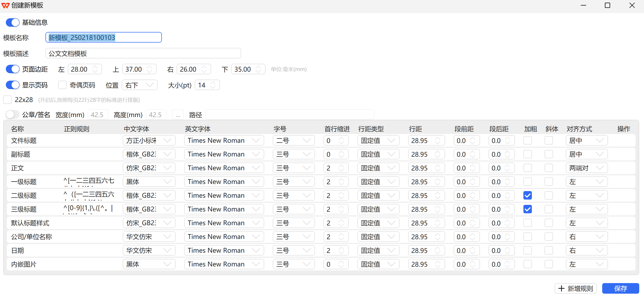Click the 保存 button
This screenshot has width=644, height=300.
click(620, 288)
